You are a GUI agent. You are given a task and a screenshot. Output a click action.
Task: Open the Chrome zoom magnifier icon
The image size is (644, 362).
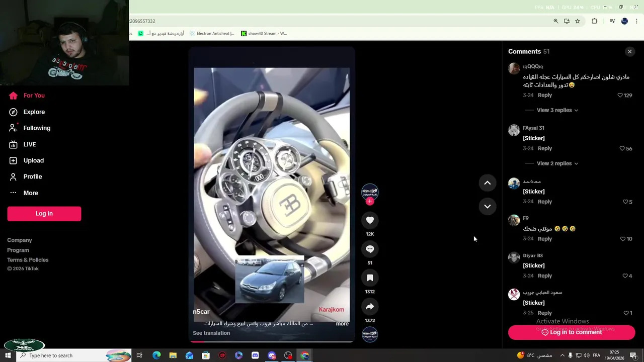(556, 21)
